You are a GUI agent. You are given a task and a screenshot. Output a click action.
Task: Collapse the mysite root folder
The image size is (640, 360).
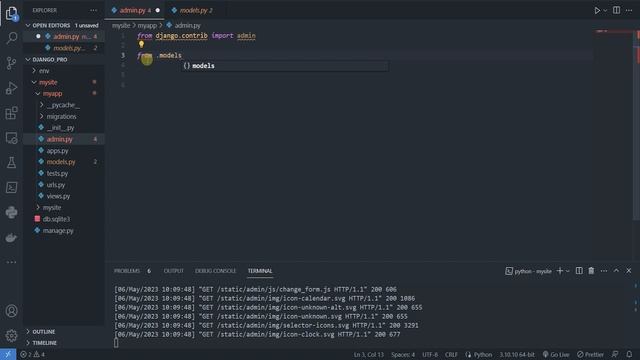tap(64, 82)
